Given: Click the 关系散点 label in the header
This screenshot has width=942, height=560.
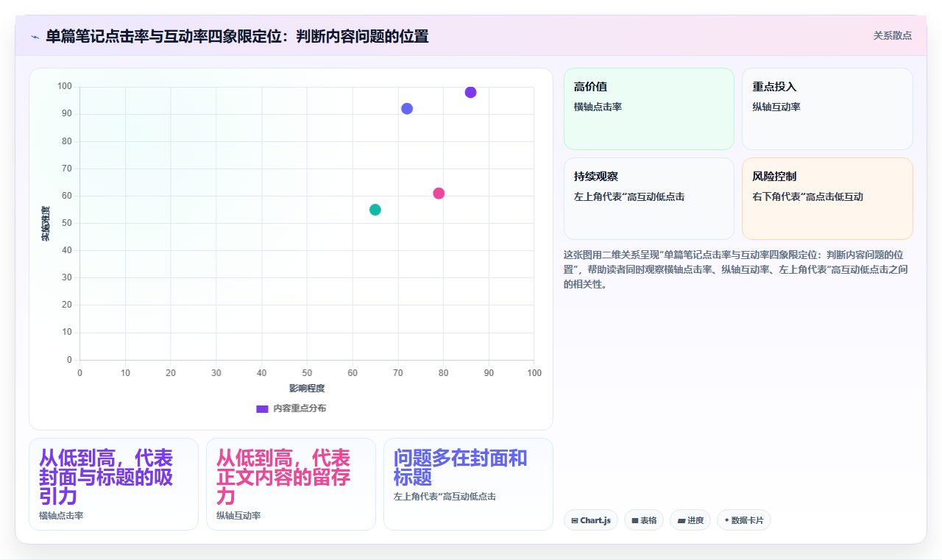Looking at the screenshot, I should point(892,35).
